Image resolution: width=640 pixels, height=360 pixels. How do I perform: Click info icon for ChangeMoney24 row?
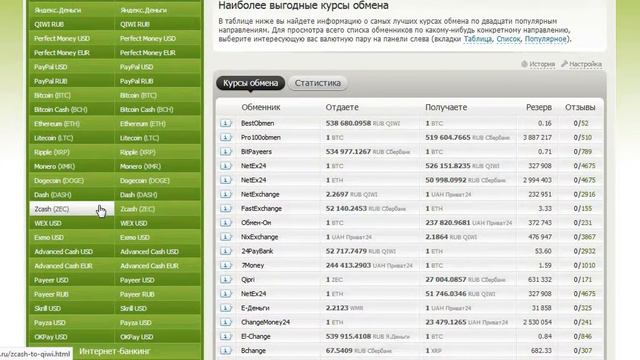click(226, 322)
